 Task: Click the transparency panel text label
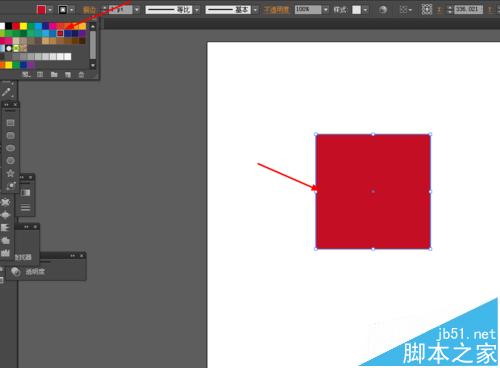35,272
